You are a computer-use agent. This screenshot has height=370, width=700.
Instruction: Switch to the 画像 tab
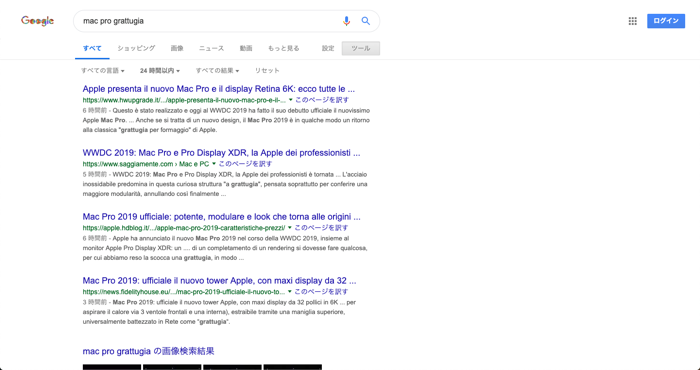pos(177,48)
